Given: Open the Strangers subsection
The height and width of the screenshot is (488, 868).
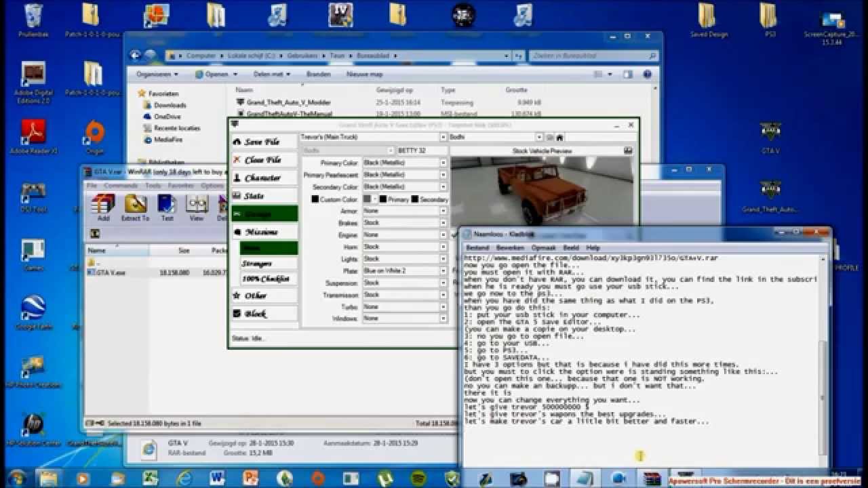Looking at the screenshot, I should [x=269, y=263].
